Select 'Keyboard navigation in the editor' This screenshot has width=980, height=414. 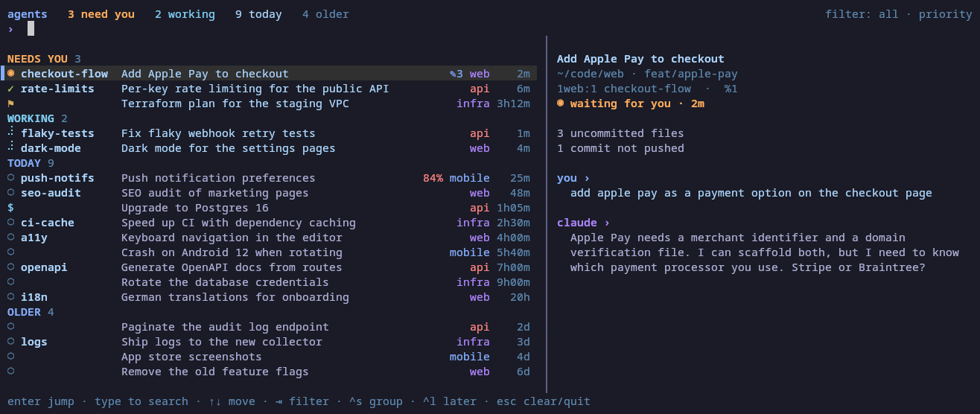232,238
